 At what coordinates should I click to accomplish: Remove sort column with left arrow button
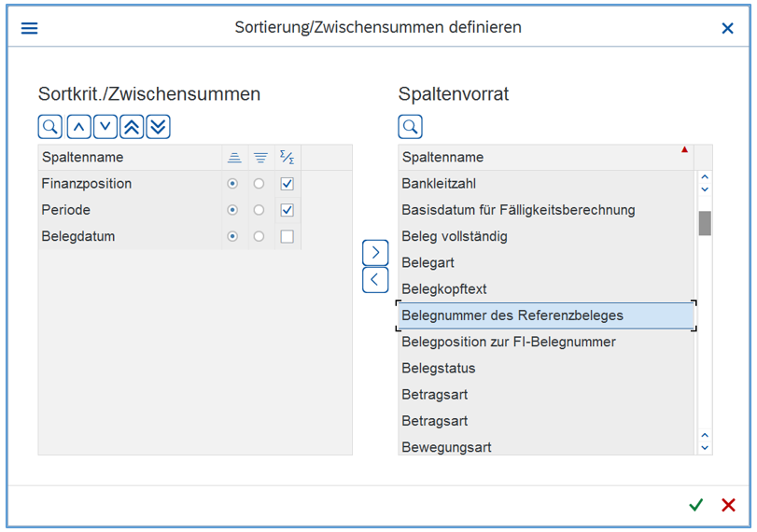(x=374, y=279)
